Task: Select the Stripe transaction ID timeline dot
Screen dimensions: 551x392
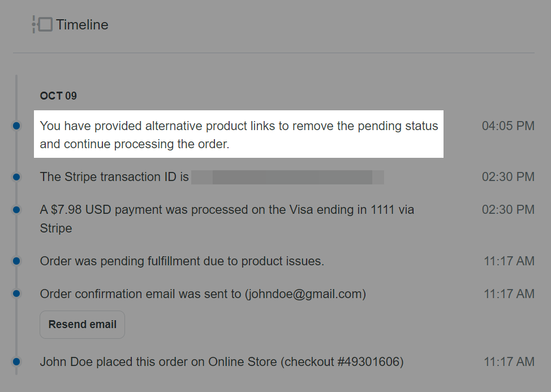Action: (16, 177)
